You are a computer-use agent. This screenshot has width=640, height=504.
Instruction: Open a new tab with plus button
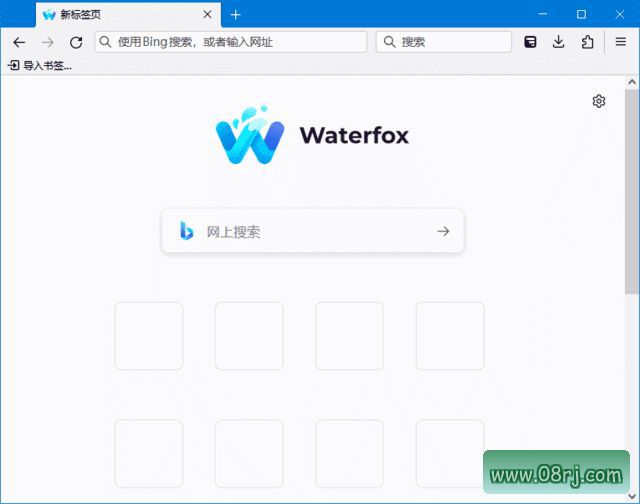point(236,14)
